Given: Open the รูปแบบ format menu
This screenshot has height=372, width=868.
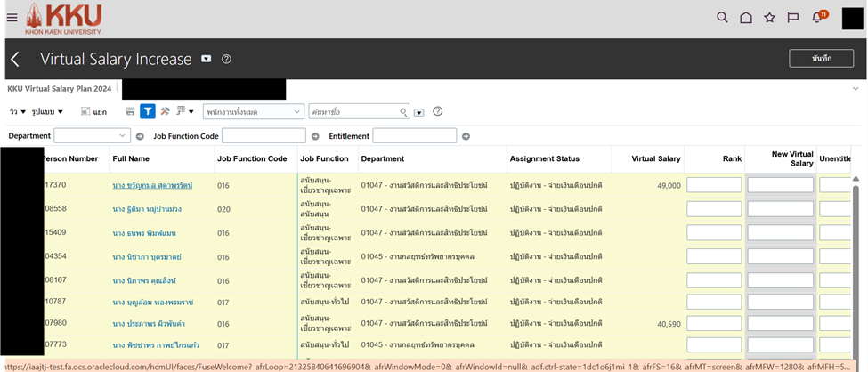Looking at the screenshot, I should tap(47, 111).
